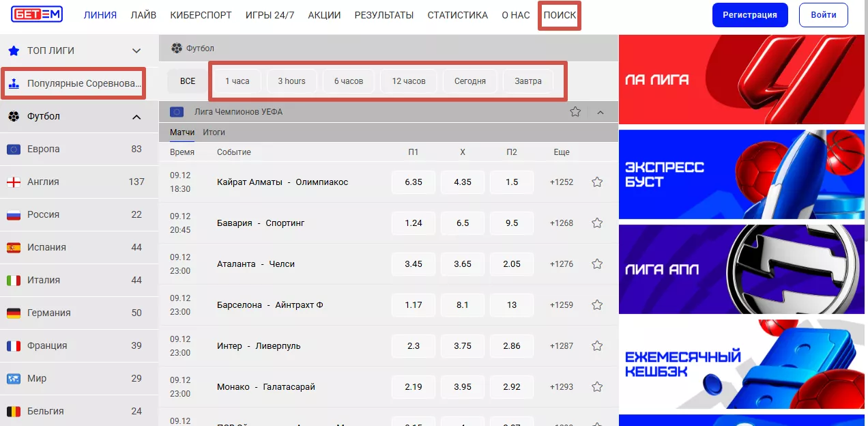Click the soccer ball icon next to Футбол

(x=14, y=116)
